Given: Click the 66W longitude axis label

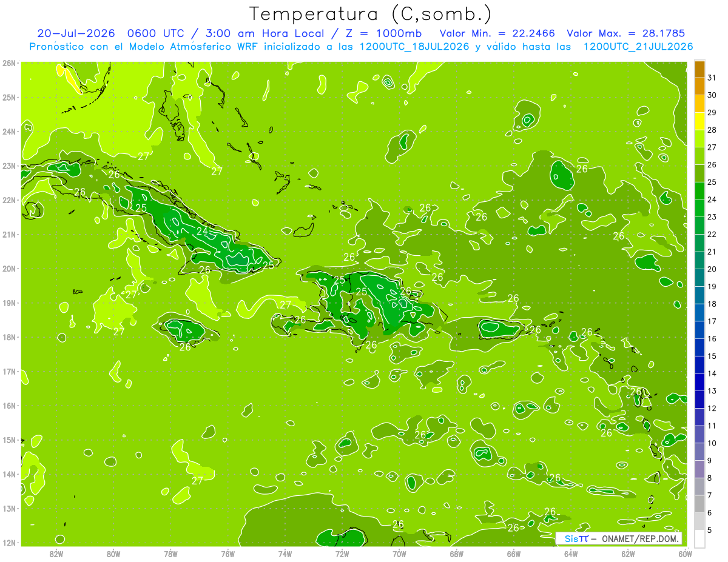Looking at the screenshot, I should 513,554.
